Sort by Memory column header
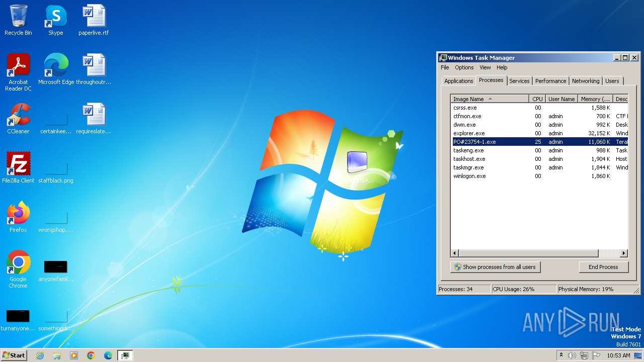Viewport: 644px width, 362px height. pos(595,99)
